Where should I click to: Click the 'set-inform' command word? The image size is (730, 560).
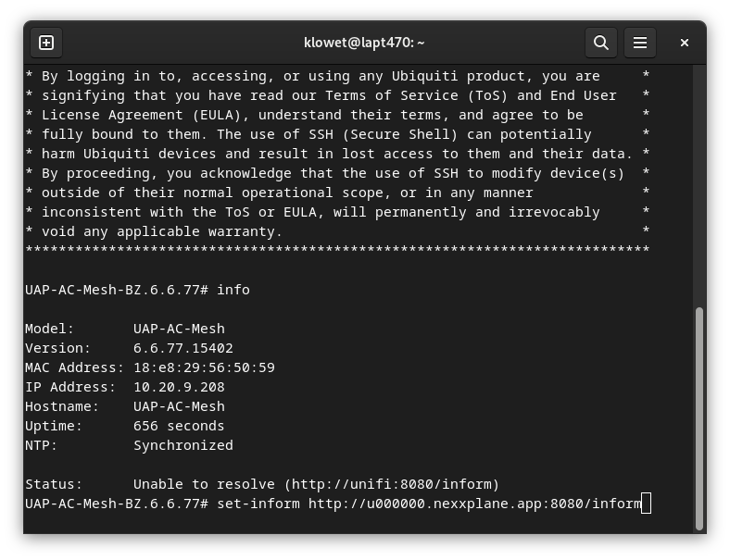[258, 504]
